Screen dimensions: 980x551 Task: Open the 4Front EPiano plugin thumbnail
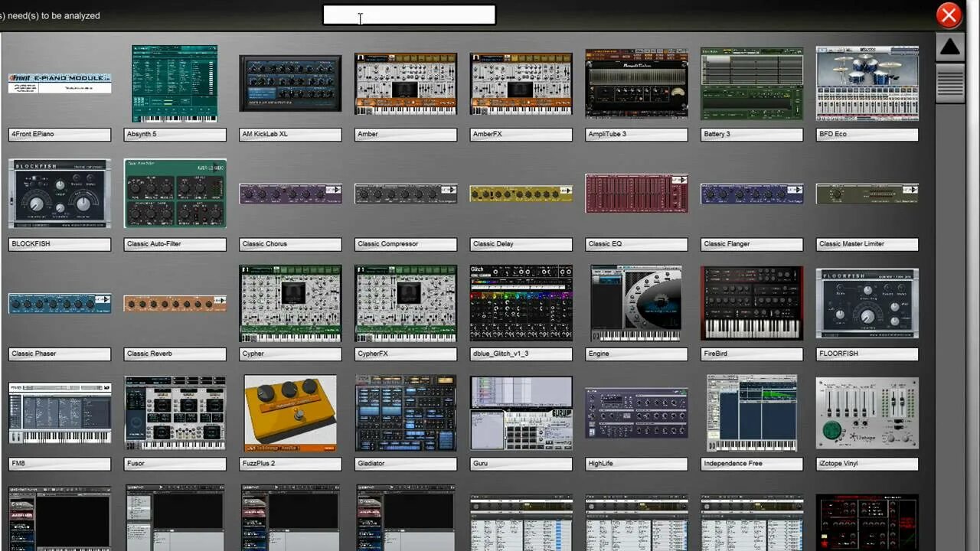[x=60, y=83]
